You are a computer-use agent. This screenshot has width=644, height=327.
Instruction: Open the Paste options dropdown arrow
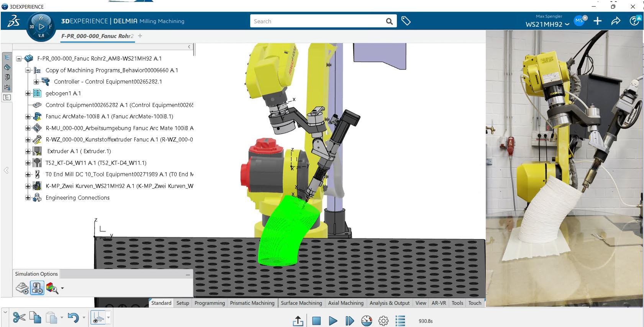coord(62,318)
